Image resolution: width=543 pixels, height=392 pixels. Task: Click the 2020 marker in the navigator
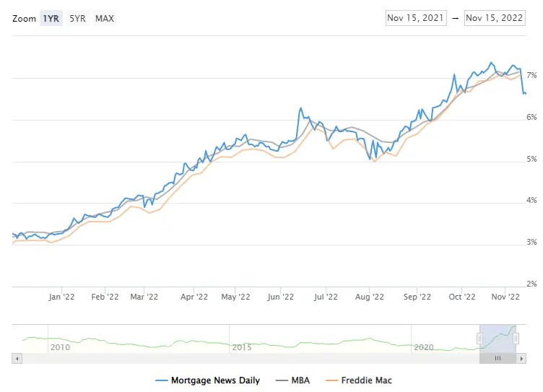tap(424, 347)
